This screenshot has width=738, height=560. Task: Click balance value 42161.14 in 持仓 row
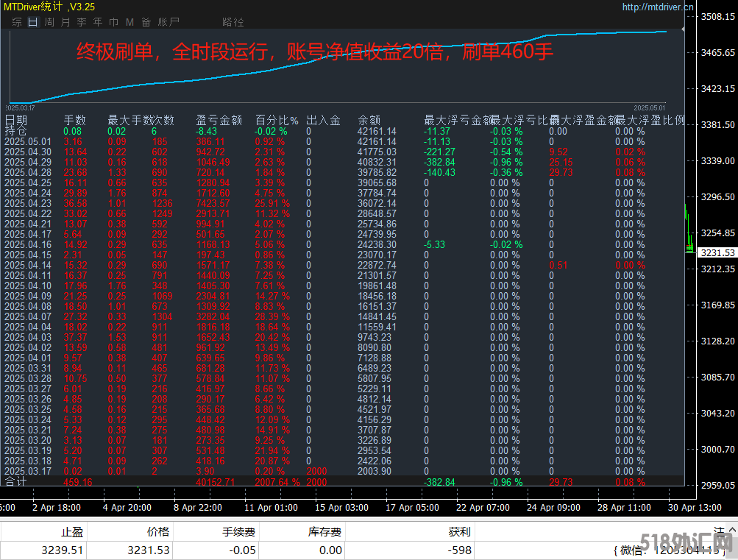(x=377, y=131)
